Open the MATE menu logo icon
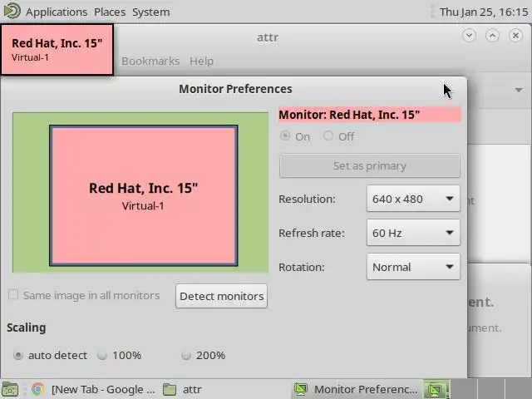The width and height of the screenshot is (532, 399). 12,11
